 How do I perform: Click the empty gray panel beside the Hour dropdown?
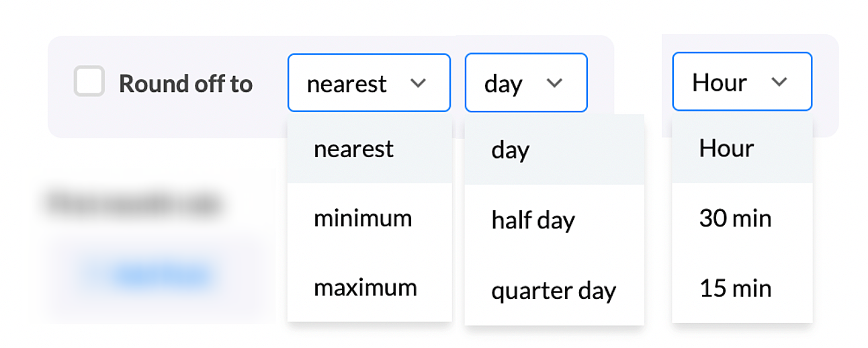point(826,84)
